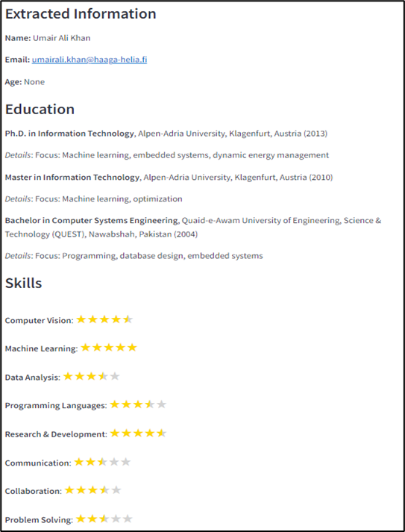Screen dimensions: 405x532
Task: Click the dynamic energy management details line
Action: (x=167, y=155)
